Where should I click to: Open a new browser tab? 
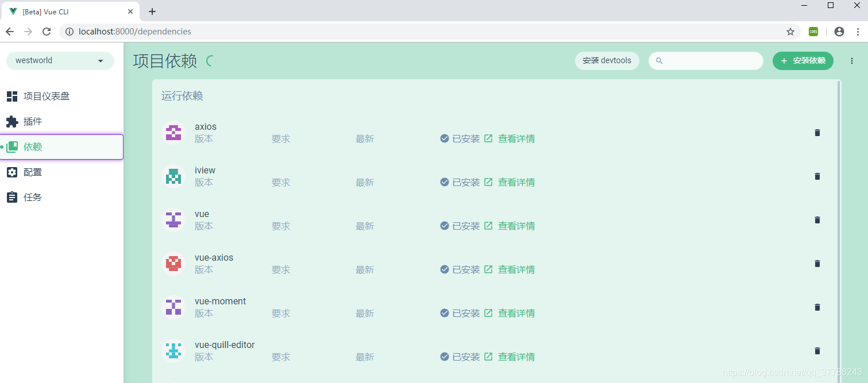[152, 11]
